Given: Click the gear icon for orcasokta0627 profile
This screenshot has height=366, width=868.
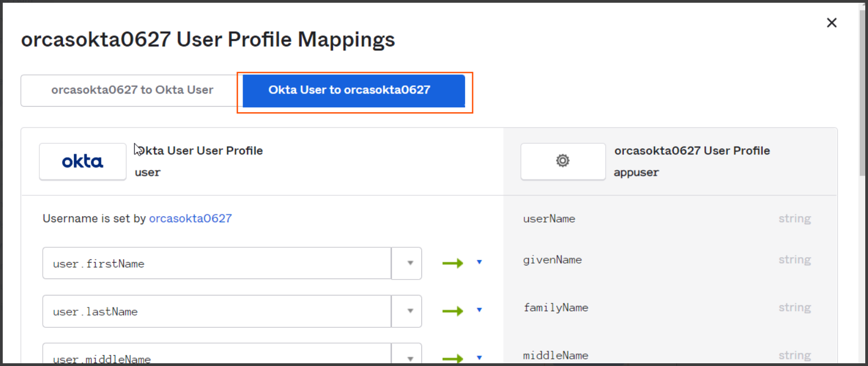Looking at the screenshot, I should coord(563,161).
